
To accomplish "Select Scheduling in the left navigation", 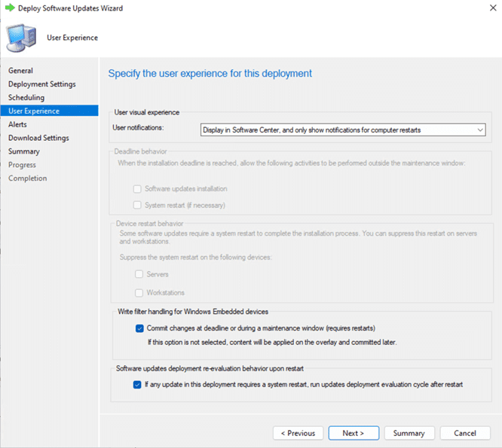I will (x=26, y=98).
